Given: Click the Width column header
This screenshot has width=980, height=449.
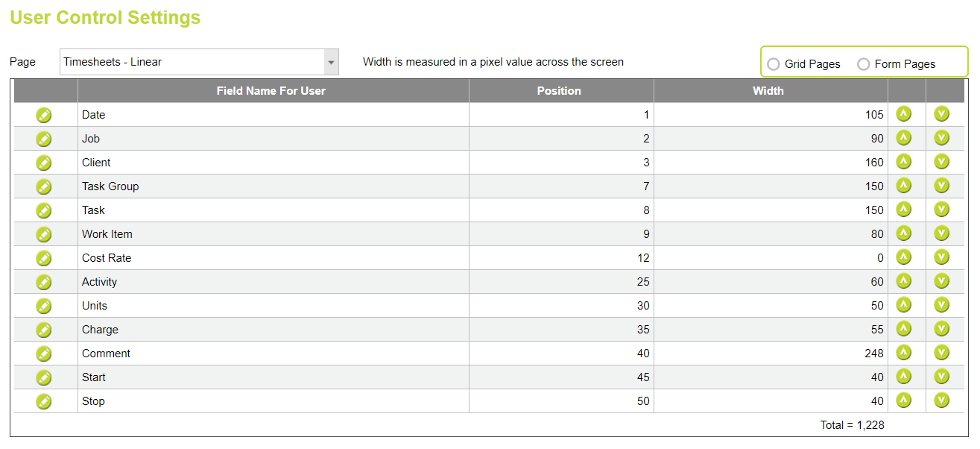Looking at the screenshot, I should [768, 90].
